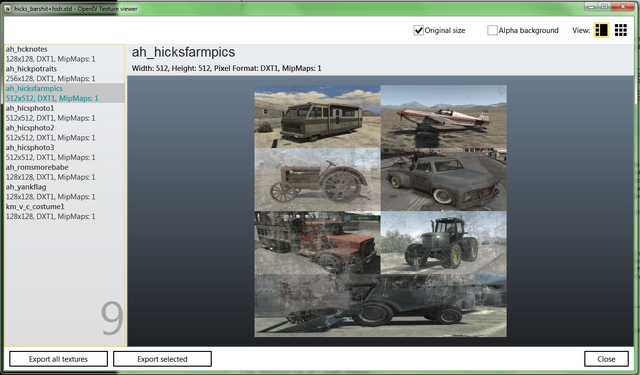
Task: Click the ah_hicksfarmpics texture preview image
Action: (x=380, y=211)
